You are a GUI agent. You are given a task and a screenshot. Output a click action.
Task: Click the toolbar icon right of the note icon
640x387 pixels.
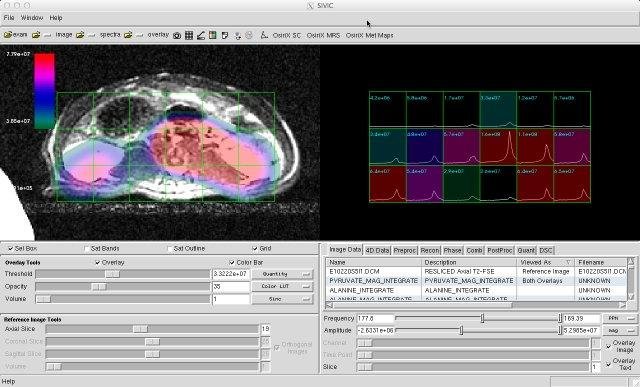[238, 36]
